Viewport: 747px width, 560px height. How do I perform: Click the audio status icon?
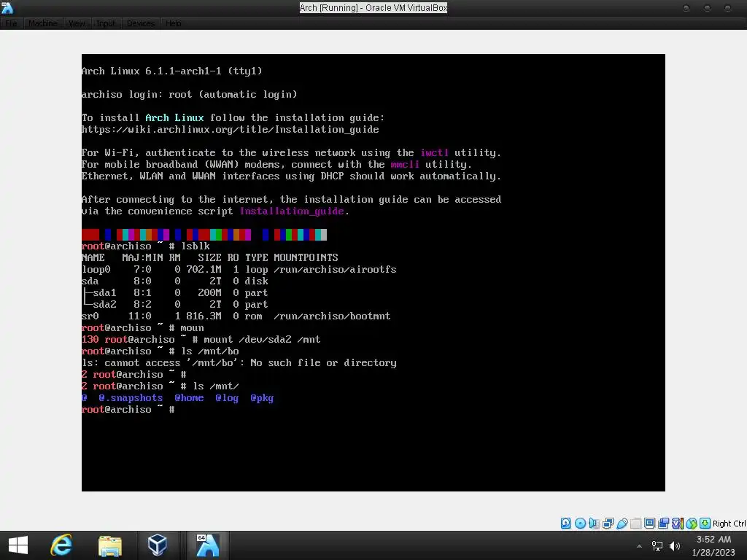[594, 524]
